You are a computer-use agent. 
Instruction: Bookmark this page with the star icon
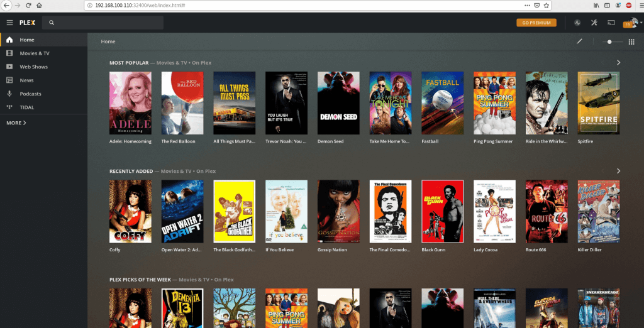547,5
